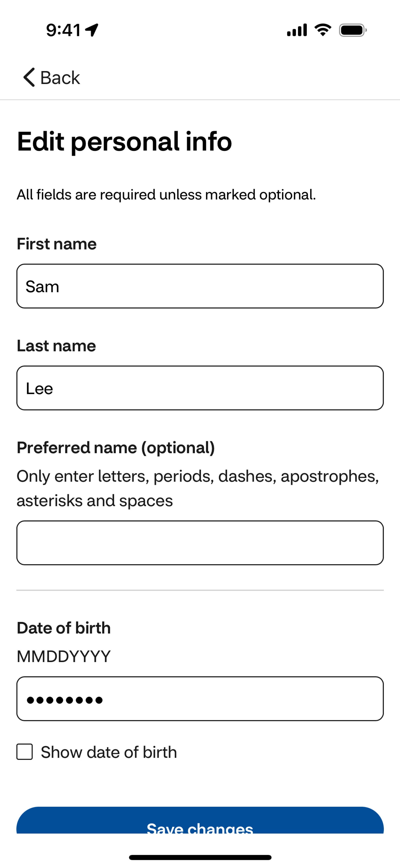The image size is (400, 868).
Task: Tap the home indicator bar at bottom
Action: [x=200, y=857]
